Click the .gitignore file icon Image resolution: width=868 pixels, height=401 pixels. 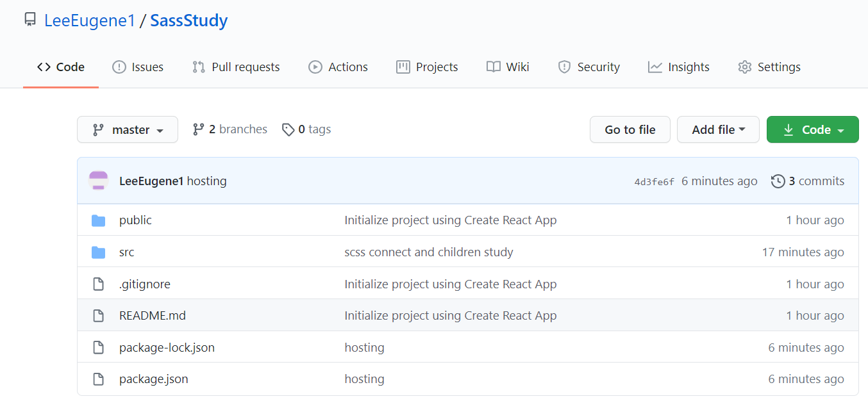pyautogui.click(x=98, y=284)
